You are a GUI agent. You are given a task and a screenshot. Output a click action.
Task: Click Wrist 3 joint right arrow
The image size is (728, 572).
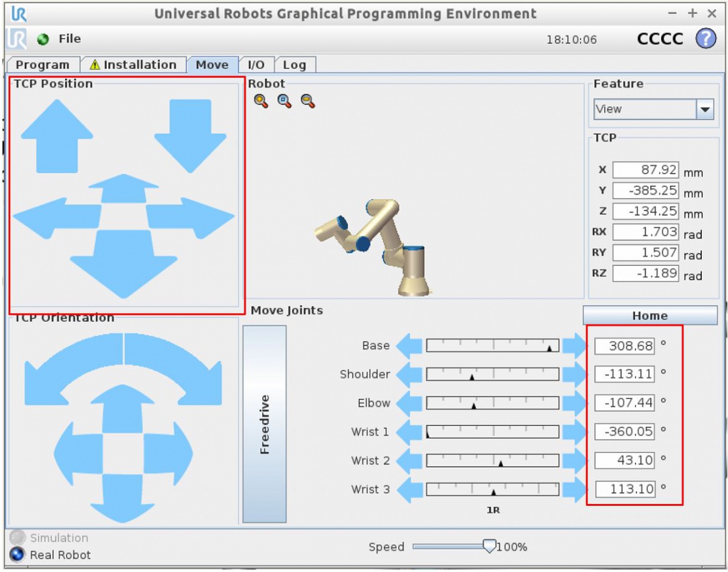(575, 490)
